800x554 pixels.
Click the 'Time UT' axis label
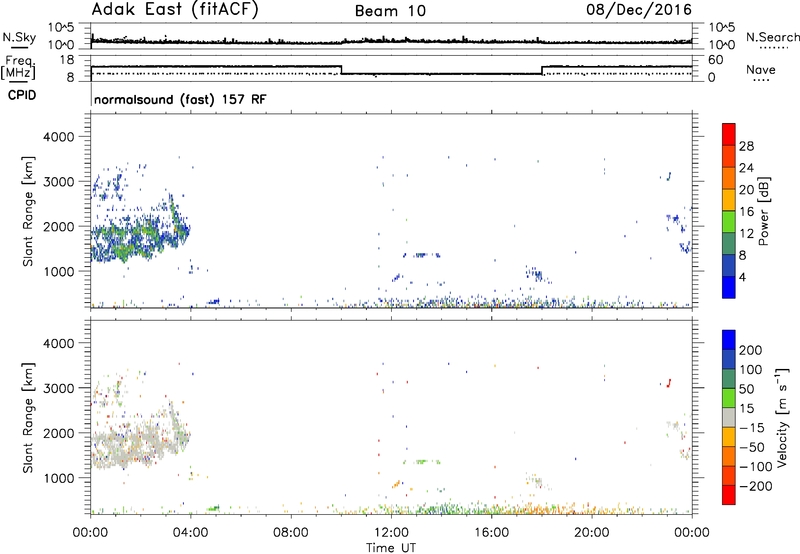click(391, 548)
